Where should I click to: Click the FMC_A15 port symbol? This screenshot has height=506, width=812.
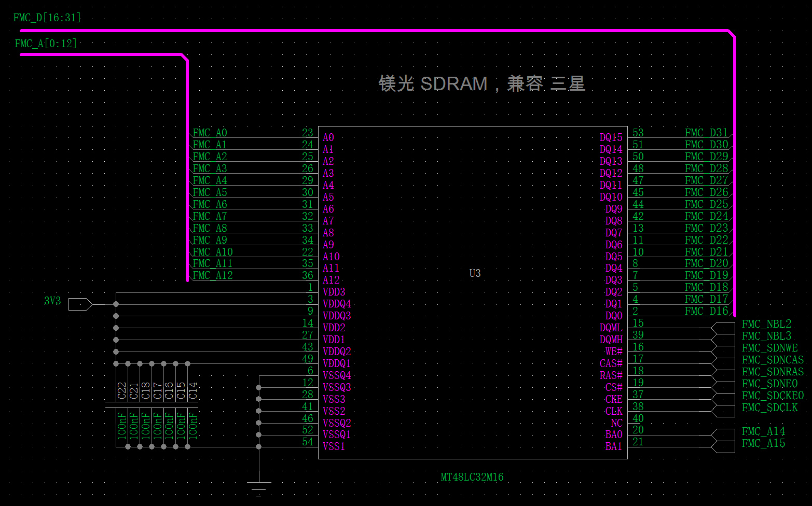click(723, 447)
